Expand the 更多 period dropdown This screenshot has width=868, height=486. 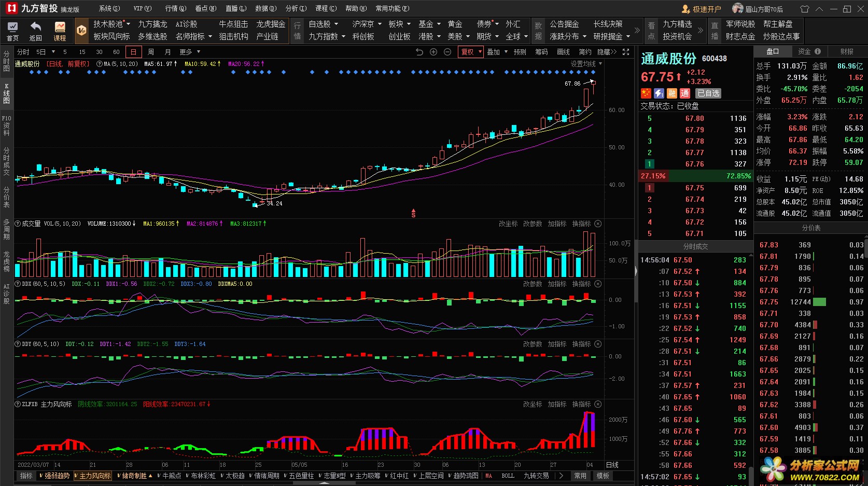click(190, 52)
